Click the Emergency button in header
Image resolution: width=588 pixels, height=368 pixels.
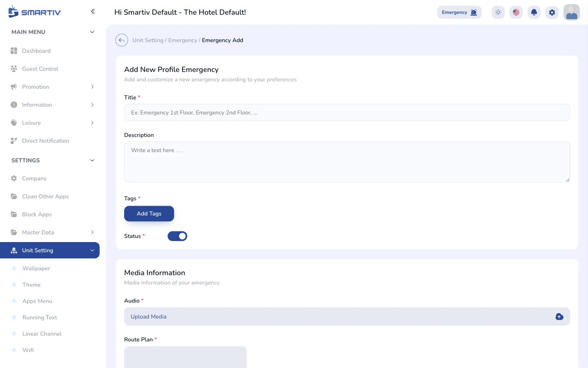[x=459, y=12]
